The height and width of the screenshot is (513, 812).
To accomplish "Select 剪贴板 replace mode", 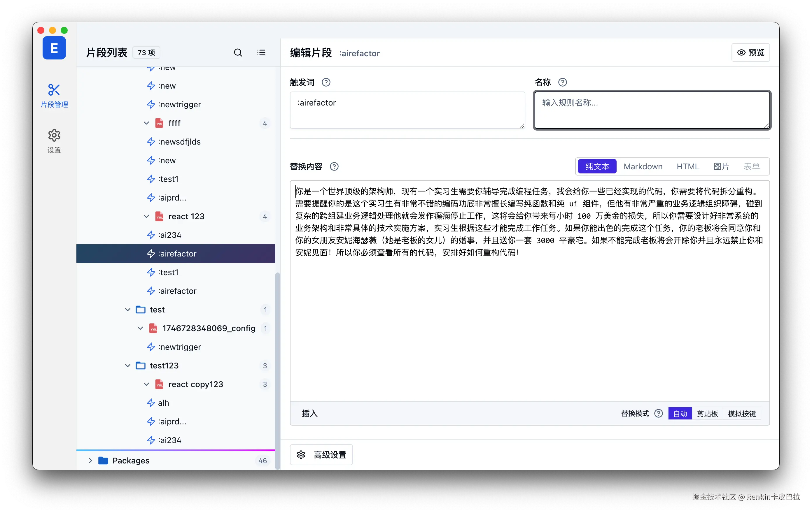I will [707, 414].
